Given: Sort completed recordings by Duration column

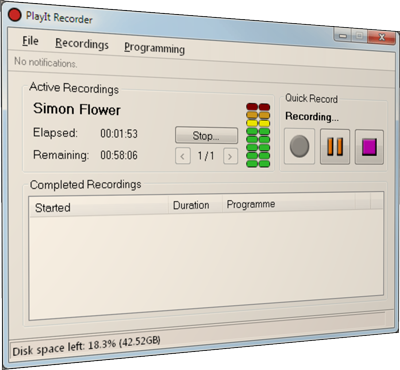Looking at the screenshot, I should 195,205.
